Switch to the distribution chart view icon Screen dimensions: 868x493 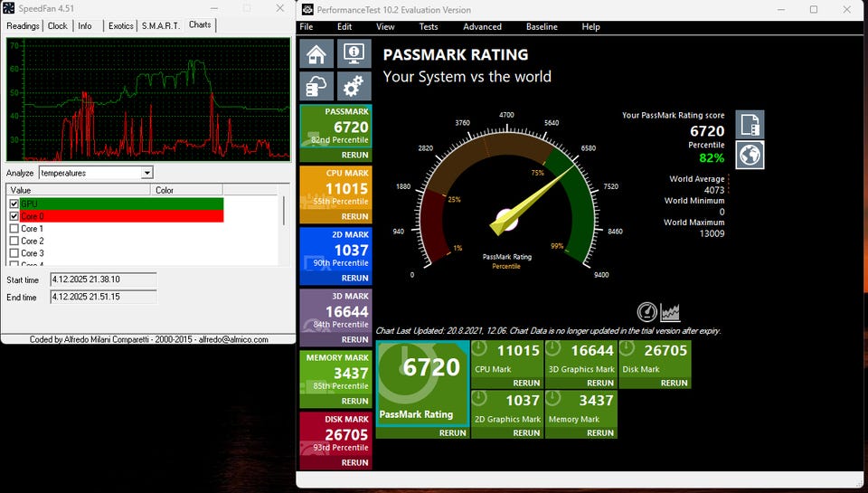point(670,312)
